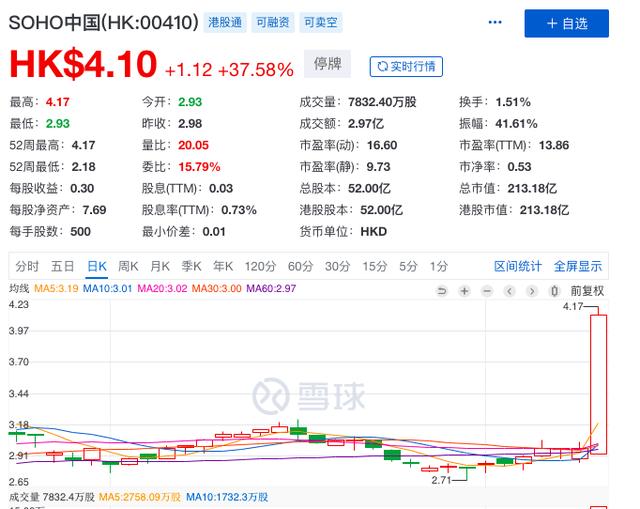Screen dimensions: 640x509
Task: Click the 委比 15.79% value
Action: coord(199,167)
